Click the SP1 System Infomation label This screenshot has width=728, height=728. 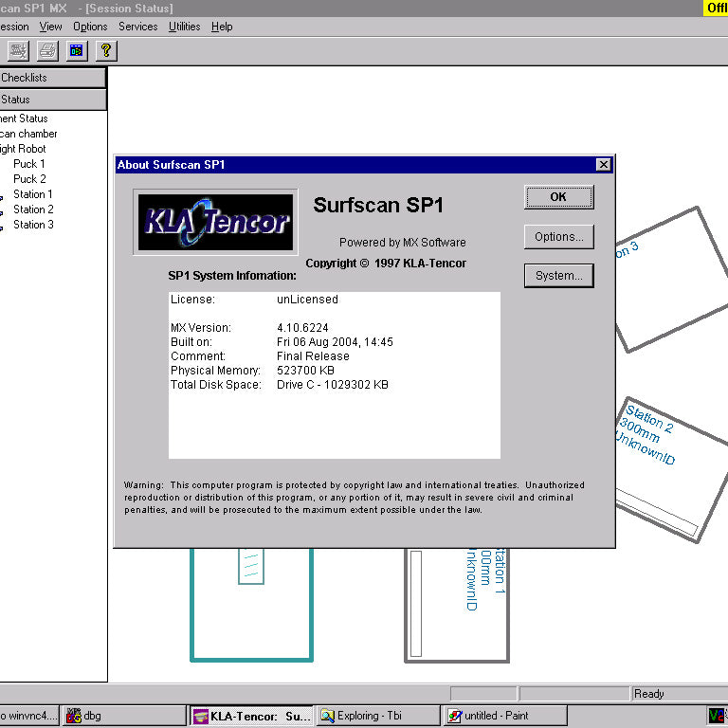[x=232, y=276]
